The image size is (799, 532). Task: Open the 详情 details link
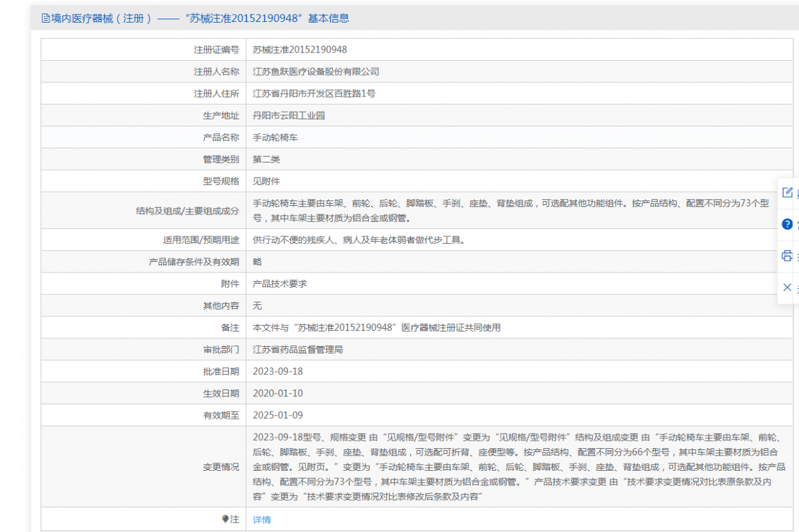262,519
